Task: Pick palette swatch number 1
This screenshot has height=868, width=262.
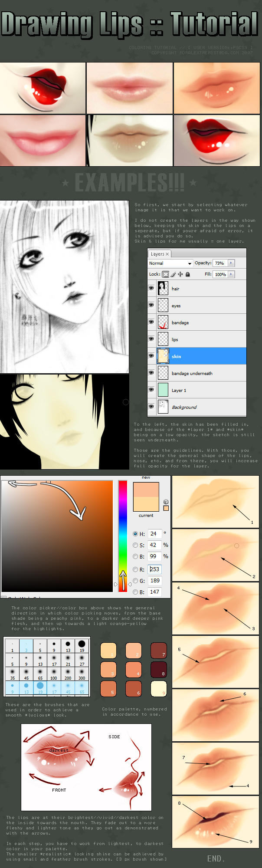Action: pyautogui.click(x=108, y=651)
